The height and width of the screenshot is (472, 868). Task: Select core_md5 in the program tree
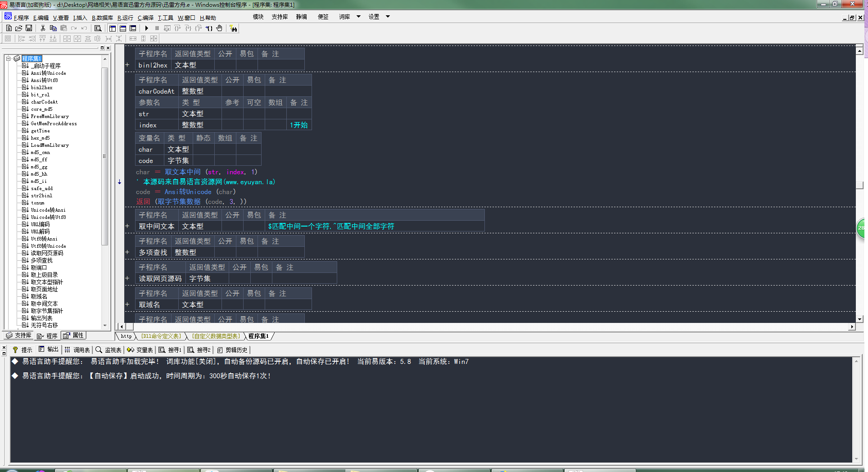(41, 109)
